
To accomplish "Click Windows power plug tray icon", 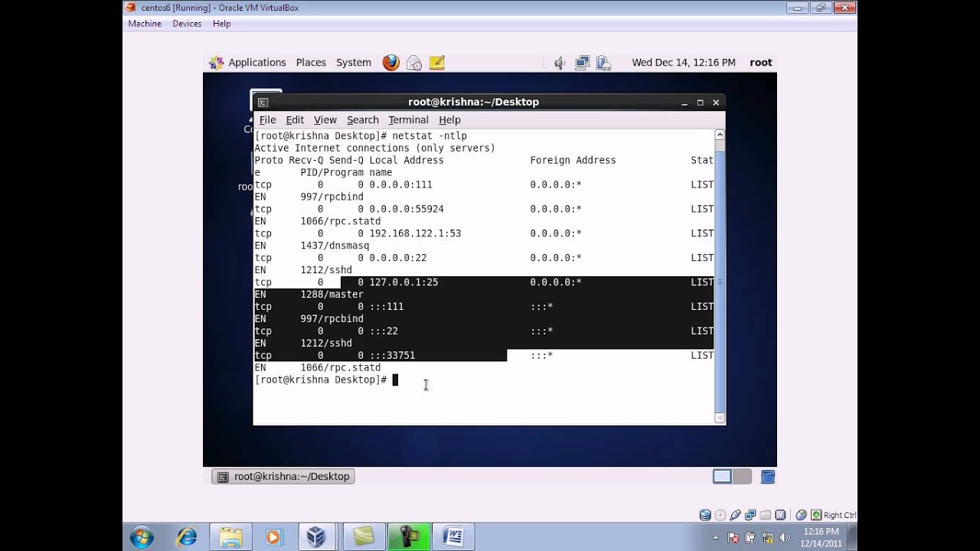I will click(750, 538).
